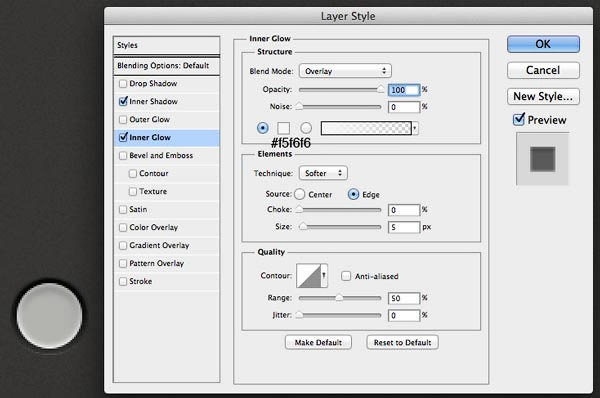The height and width of the screenshot is (398, 600).
Task: Select the Bevel and Emboss row
Action: pos(166,155)
